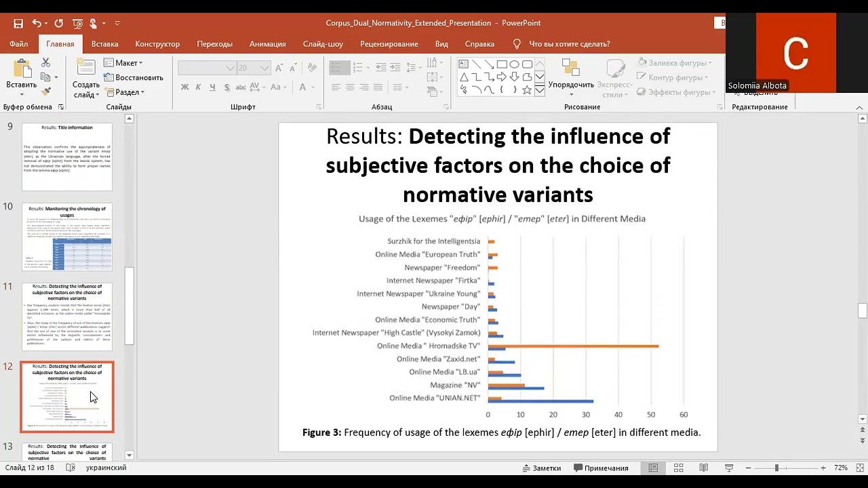
Task: Switch to the Переходы tab
Action: coord(214,43)
